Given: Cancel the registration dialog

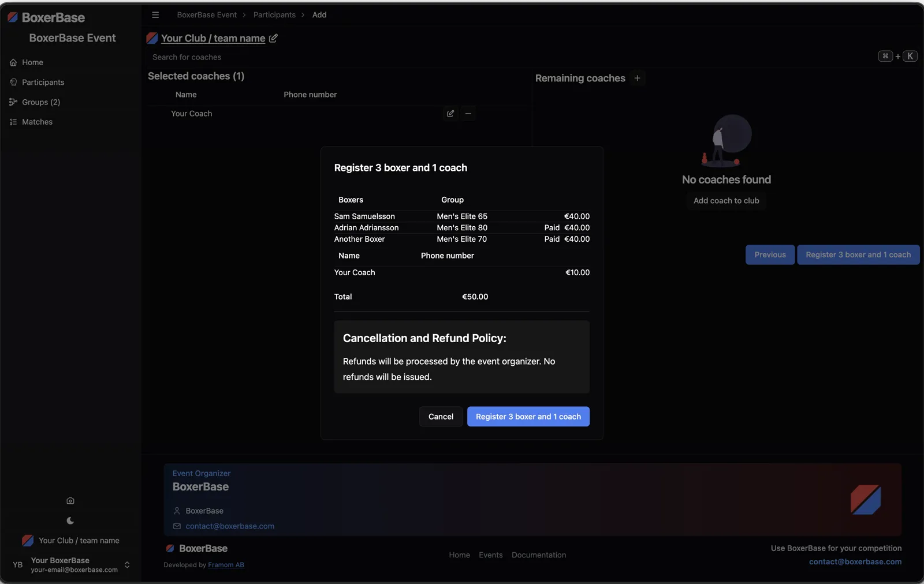Looking at the screenshot, I should (441, 417).
